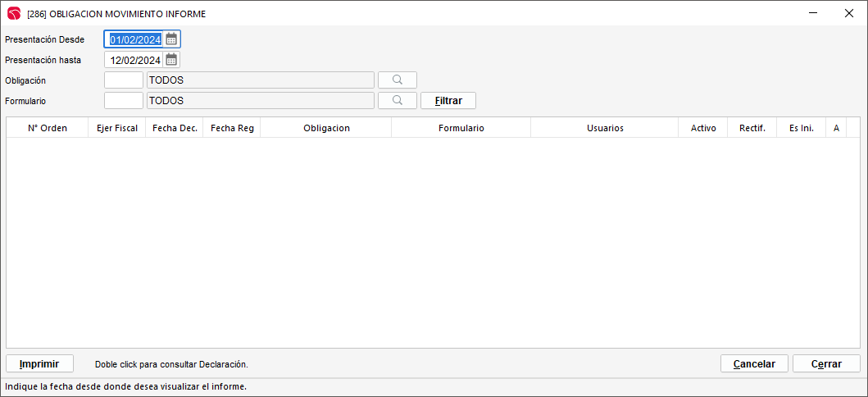Viewport: 868px width, 397px height.
Task: Click the Formulario code input box
Action: [x=124, y=101]
